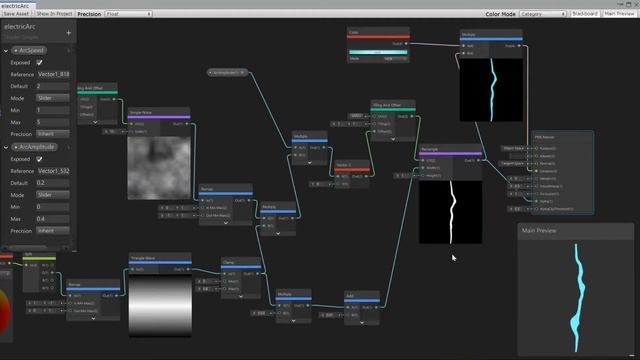Click the Out port of the Add node
This screenshot has height=360, width=640.
pos(376,307)
